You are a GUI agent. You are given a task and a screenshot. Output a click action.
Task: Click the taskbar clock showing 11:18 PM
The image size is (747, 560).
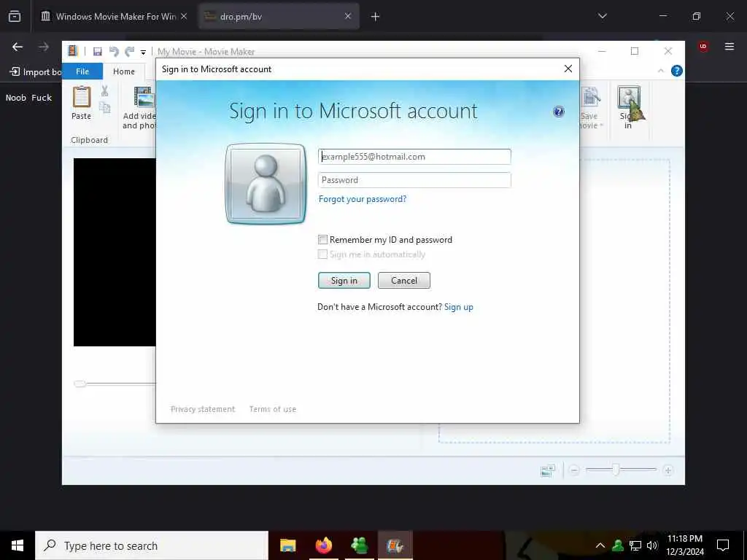(685, 545)
